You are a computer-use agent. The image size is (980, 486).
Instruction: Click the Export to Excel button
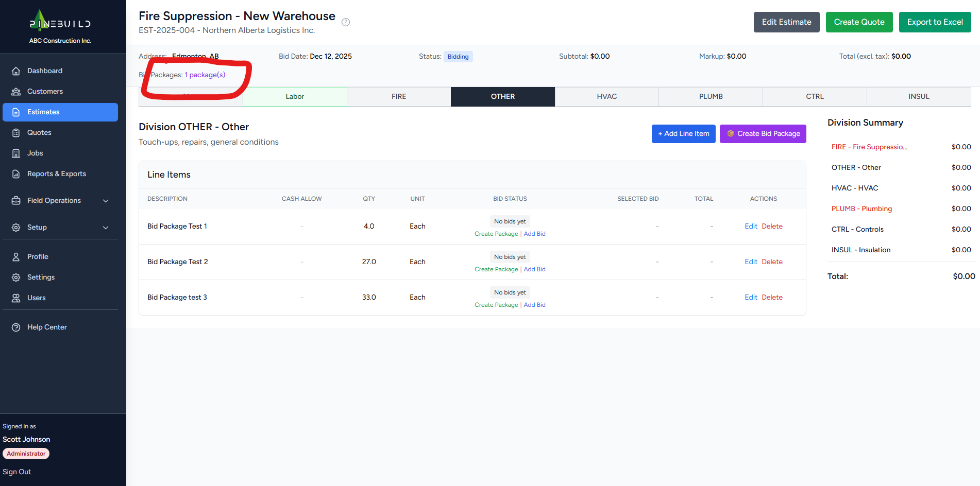935,22
